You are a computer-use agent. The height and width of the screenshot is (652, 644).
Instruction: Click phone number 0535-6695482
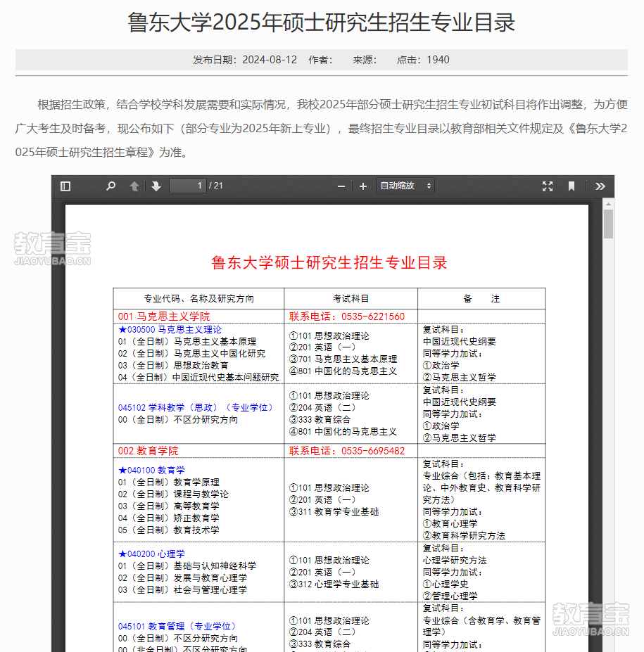[373, 451]
